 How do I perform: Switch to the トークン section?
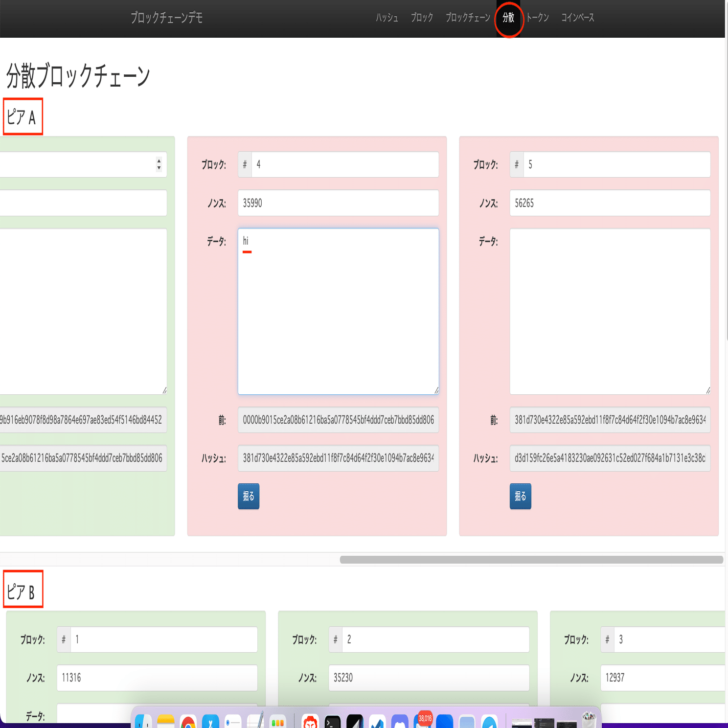point(538,18)
